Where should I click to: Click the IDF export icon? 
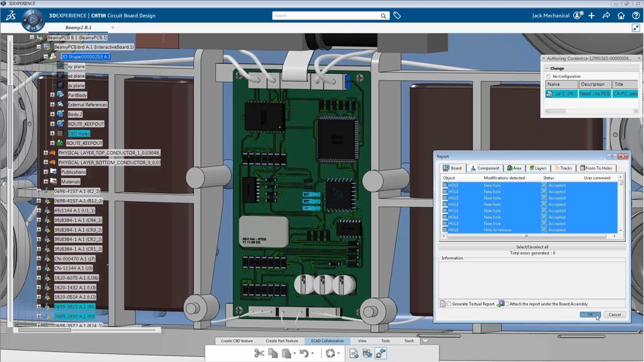(354, 353)
